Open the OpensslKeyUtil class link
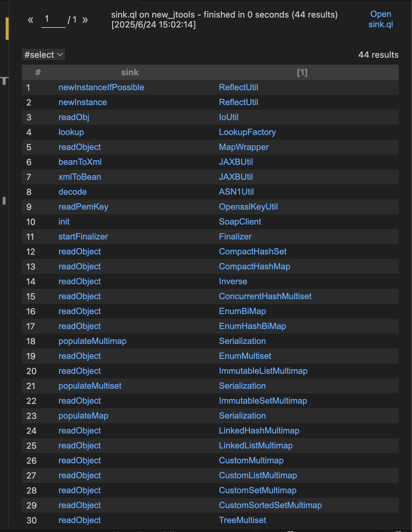The width and height of the screenshot is (412, 532). coord(248,207)
